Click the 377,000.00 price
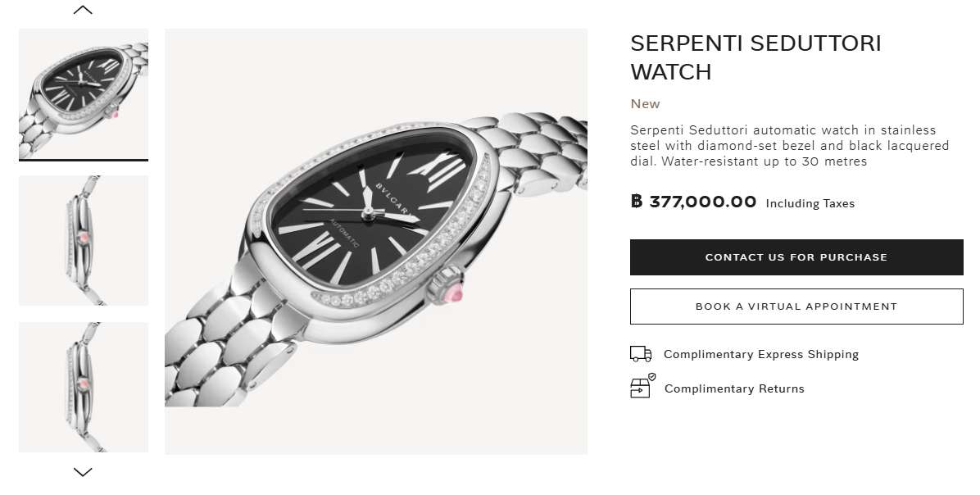The width and height of the screenshot is (980, 495). point(703,202)
